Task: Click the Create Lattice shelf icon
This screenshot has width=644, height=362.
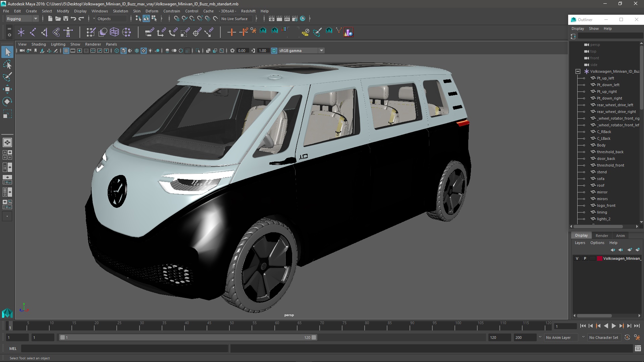Action: (x=114, y=32)
